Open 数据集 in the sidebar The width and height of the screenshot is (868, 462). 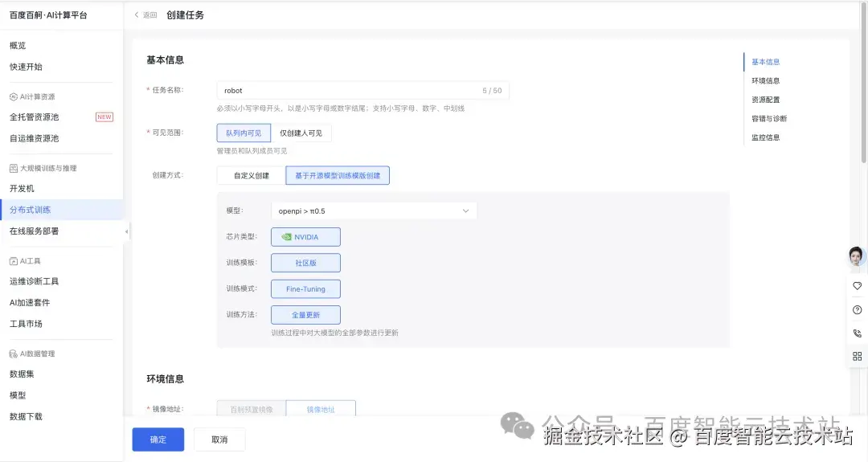click(22, 374)
